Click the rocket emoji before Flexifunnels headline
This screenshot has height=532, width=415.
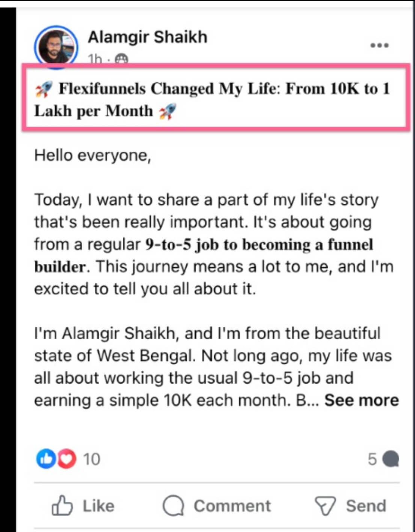point(44,90)
